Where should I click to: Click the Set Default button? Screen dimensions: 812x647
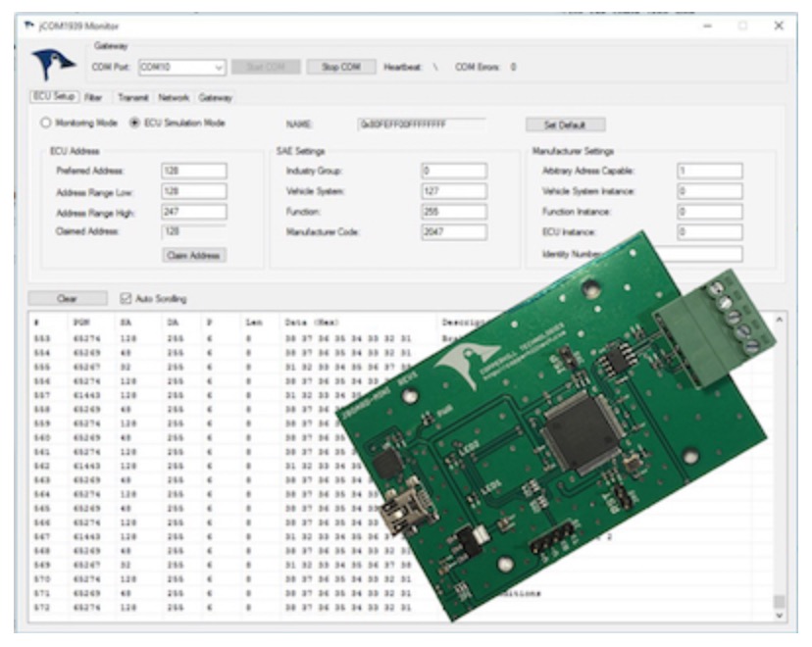(x=566, y=124)
